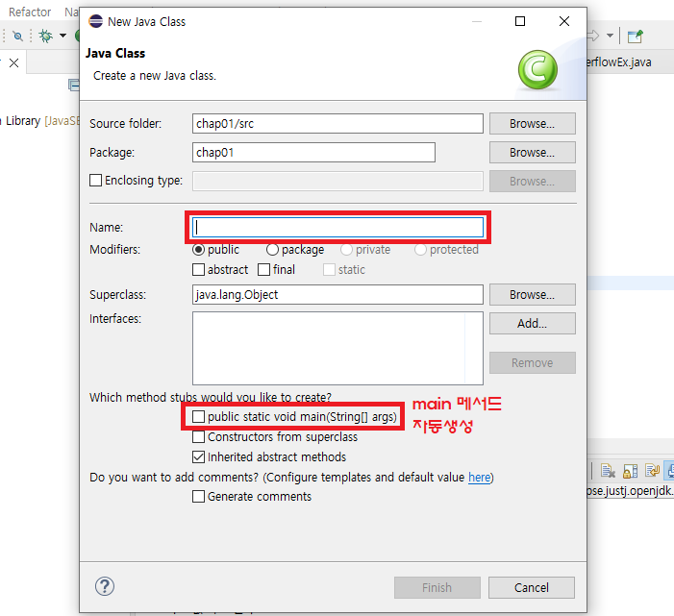Click the pin editor icon in Eclipse toolbar
The height and width of the screenshot is (616, 674).
pos(635,37)
